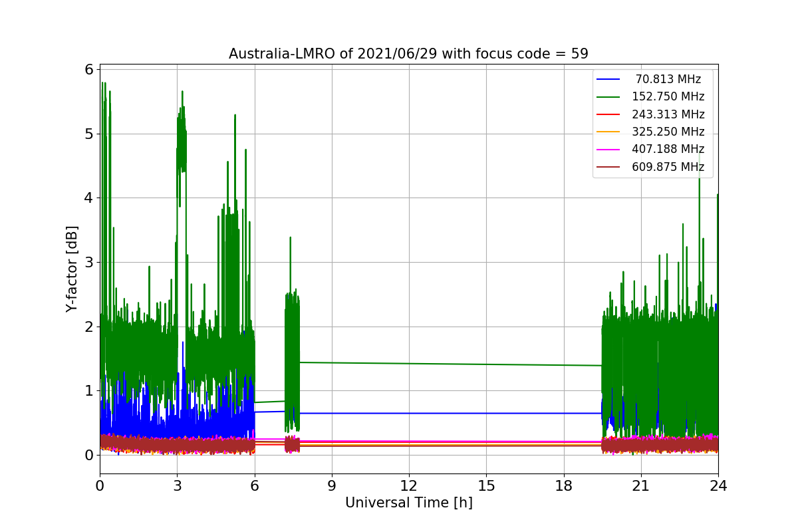798x532 pixels.
Task: Click the brown legend line for 609.875 MHz
Action: 608,167
